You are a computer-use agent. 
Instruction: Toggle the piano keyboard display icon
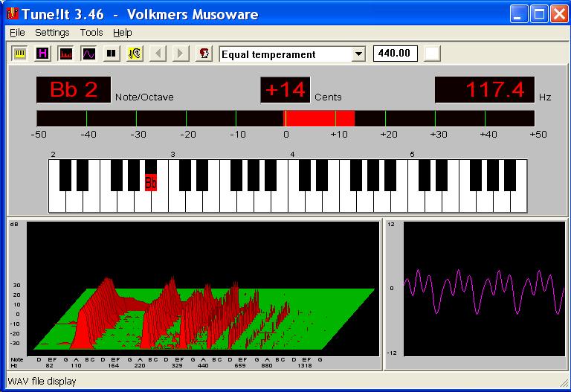point(19,54)
